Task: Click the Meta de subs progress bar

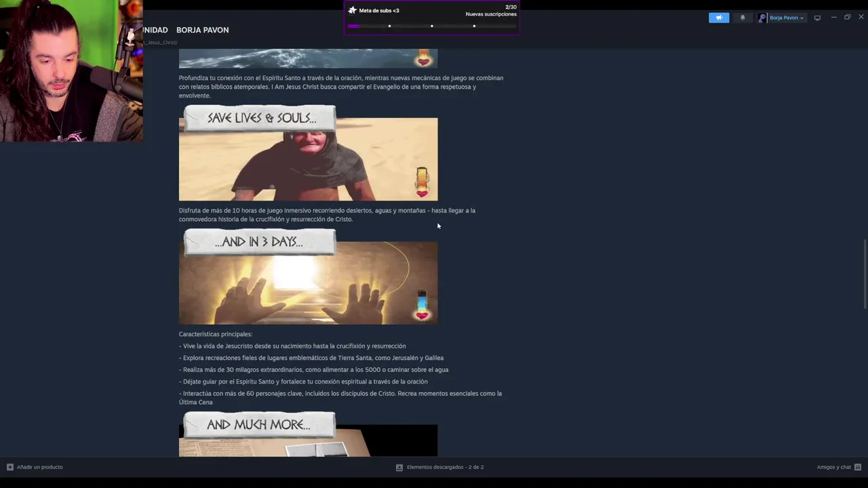Action: point(431,26)
